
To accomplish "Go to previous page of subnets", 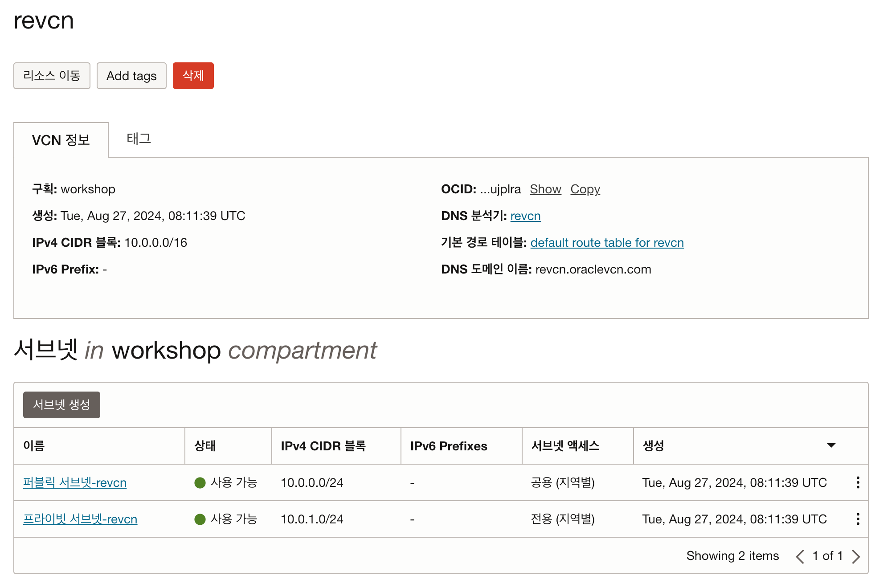I will 800,556.
